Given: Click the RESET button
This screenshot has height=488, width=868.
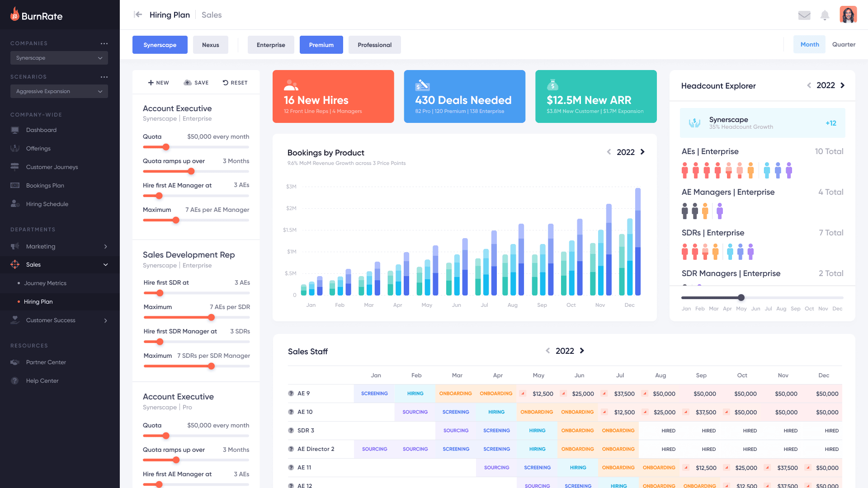Looking at the screenshot, I should (235, 83).
